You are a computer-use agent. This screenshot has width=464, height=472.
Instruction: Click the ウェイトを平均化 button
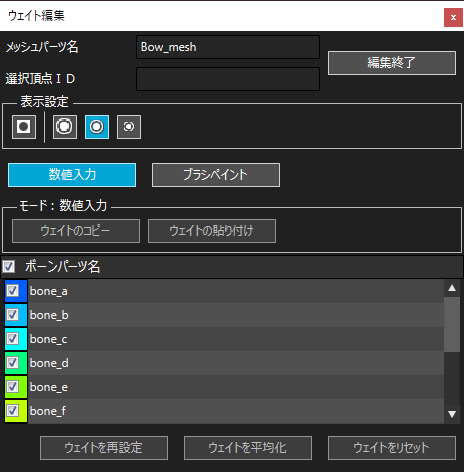click(x=248, y=448)
